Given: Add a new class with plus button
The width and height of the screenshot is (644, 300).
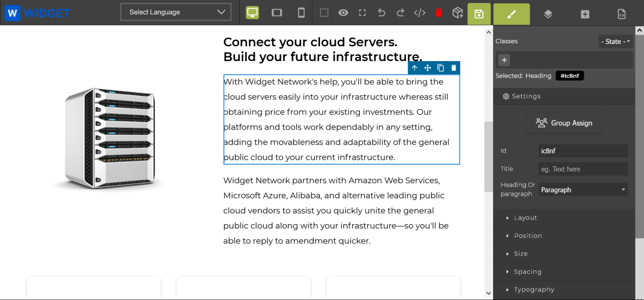Looking at the screenshot, I should pos(504,60).
